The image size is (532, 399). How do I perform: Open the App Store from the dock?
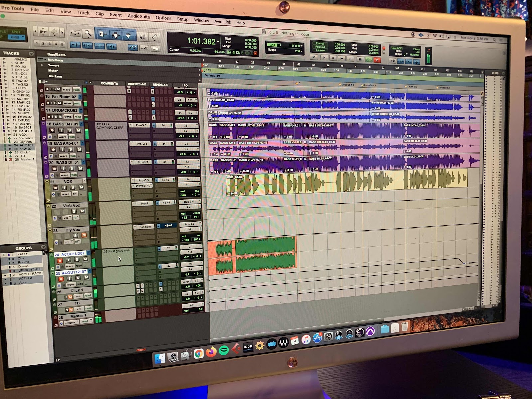pyautogui.click(x=317, y=338)
